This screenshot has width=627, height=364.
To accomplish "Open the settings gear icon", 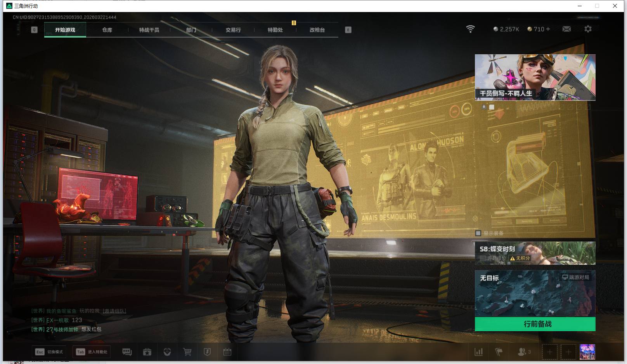I will point(588,29).
